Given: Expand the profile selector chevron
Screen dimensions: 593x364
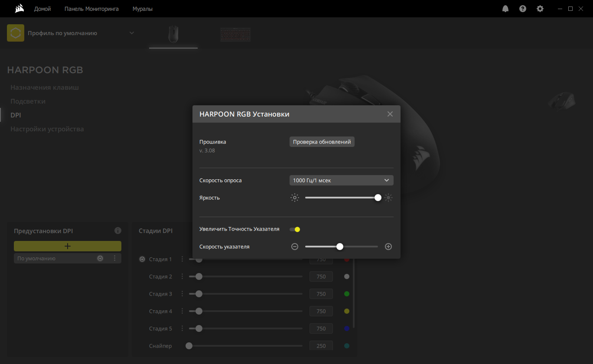Looking at the screenshot, I should pos(132,33).
